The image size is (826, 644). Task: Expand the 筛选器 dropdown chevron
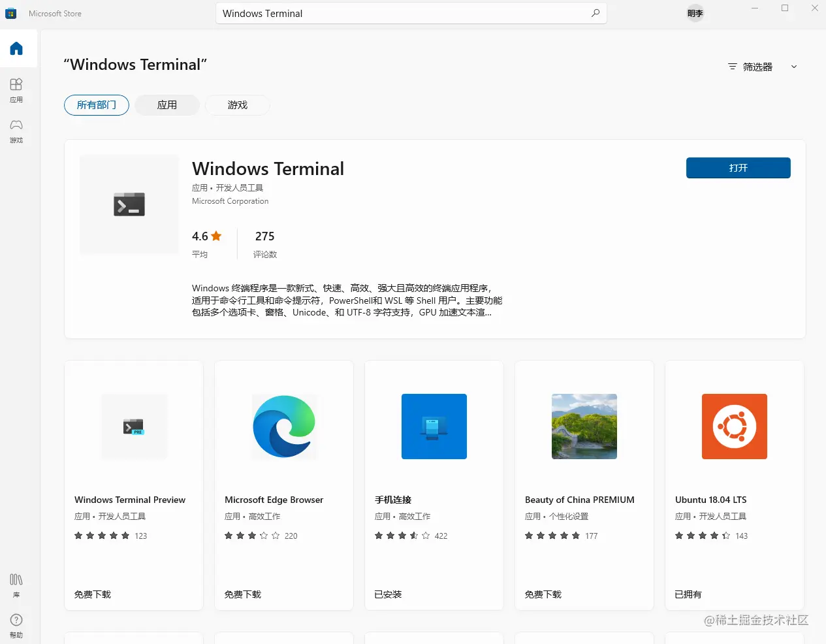click(x=794, y=67)
